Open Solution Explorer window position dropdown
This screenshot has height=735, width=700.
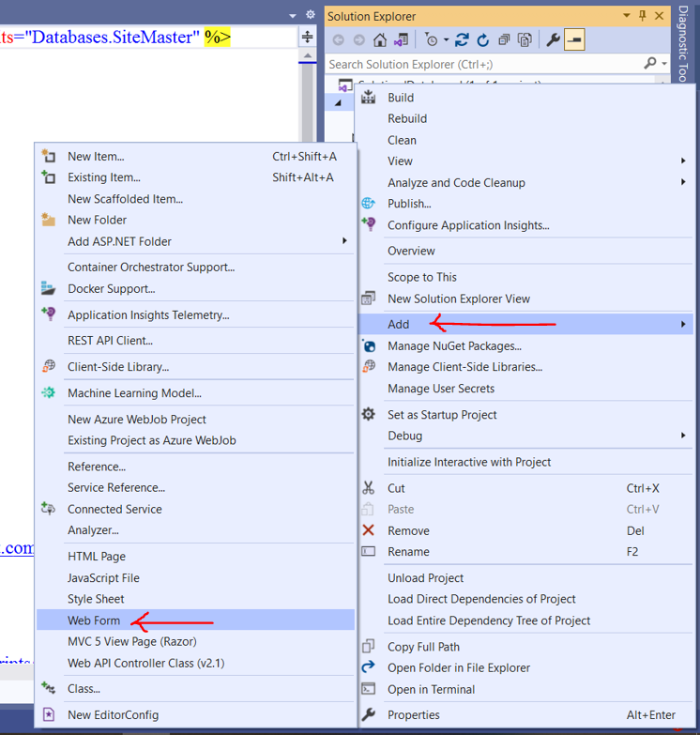(627, 16)
